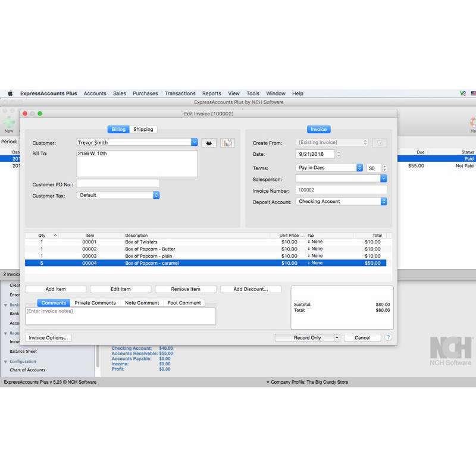The image size is (476, 476).
Task: Open the Apple menu
Action: coord(10,93)
